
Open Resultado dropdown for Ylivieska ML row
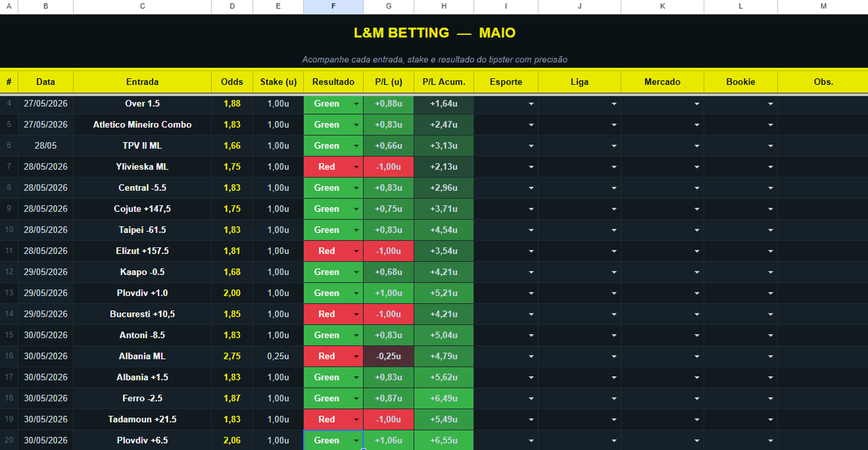click(x=355, y=167)
